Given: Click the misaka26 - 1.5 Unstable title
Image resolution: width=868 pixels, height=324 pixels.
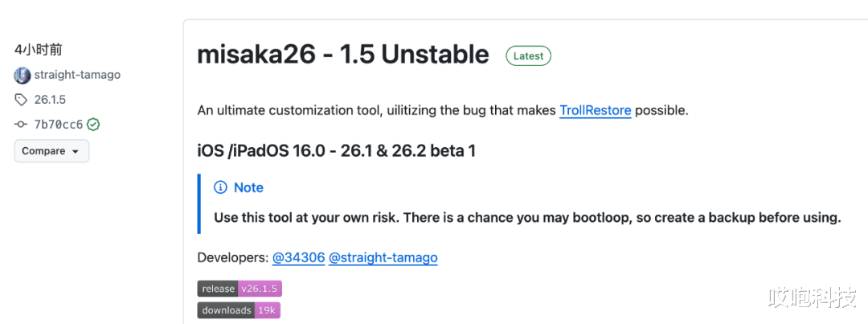Looking at the screenshot, I should [x=343, y=55].
